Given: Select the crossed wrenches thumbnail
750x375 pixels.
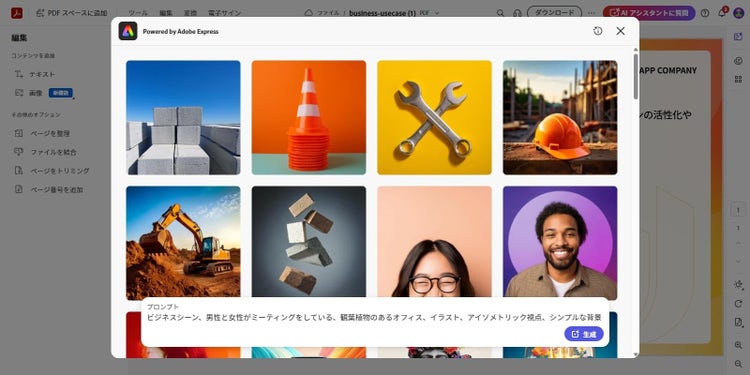Looking at the screenshot, I should [434, 117].
